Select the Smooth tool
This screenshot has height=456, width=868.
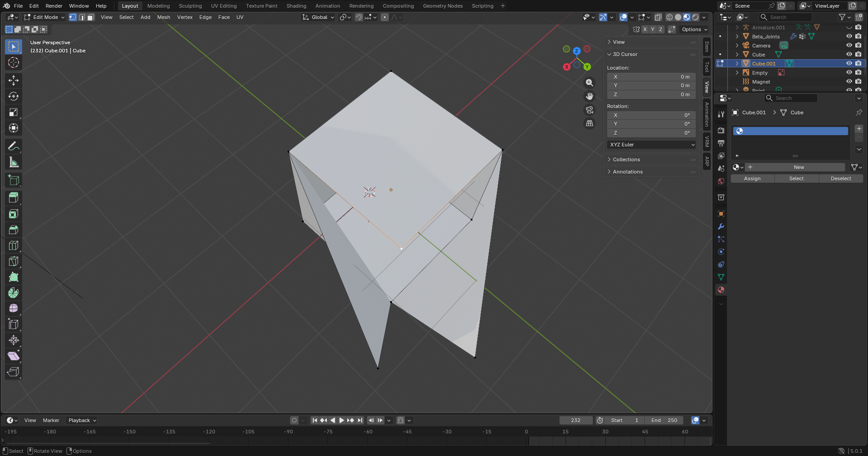point(14,308)
